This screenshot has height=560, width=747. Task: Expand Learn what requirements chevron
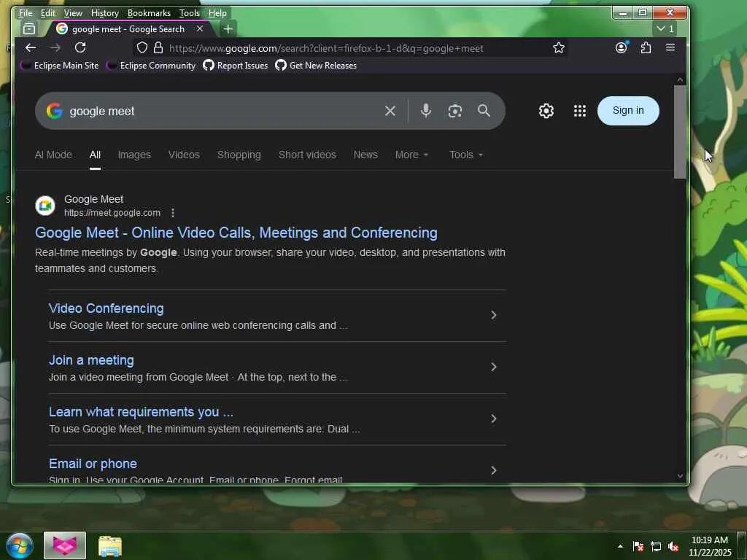pos(494,419)
